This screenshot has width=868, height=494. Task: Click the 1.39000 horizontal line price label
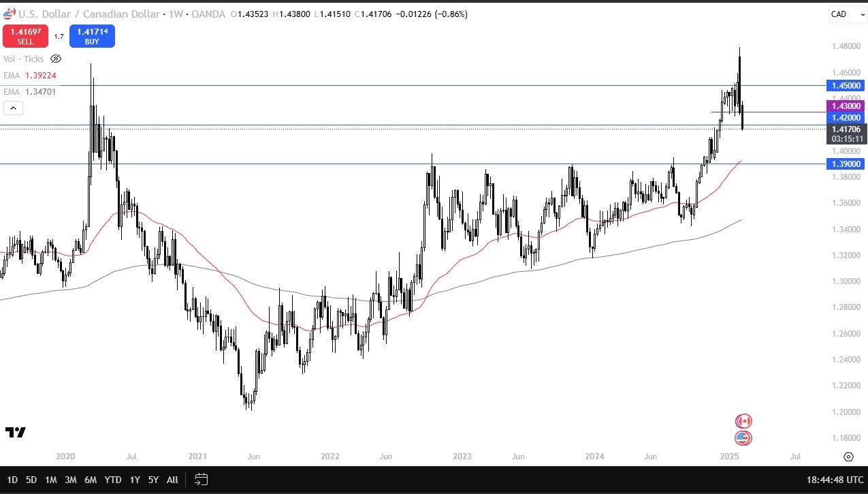(846, 164)
